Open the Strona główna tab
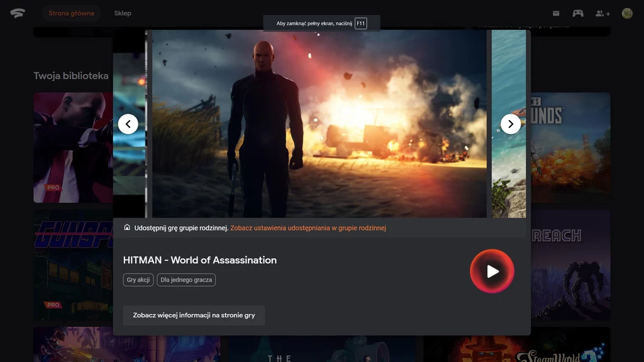This screenshot has height=362, width=644. [72, 13]
